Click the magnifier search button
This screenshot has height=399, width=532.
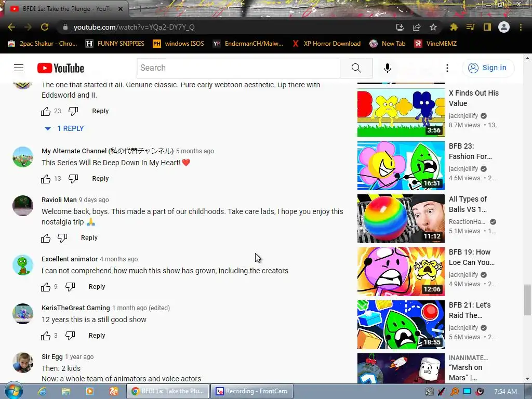tap(356, 68)
